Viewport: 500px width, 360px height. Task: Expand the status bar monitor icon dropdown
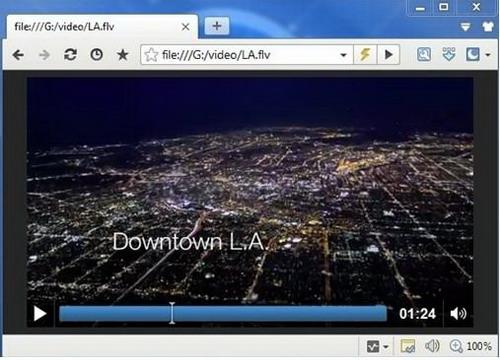coord(386,347)
